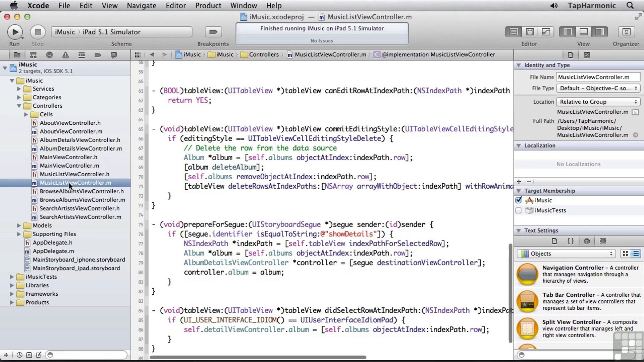The image size is (644, 362).
Task: Open the Organizer window
Action: (x=626, y=32)
